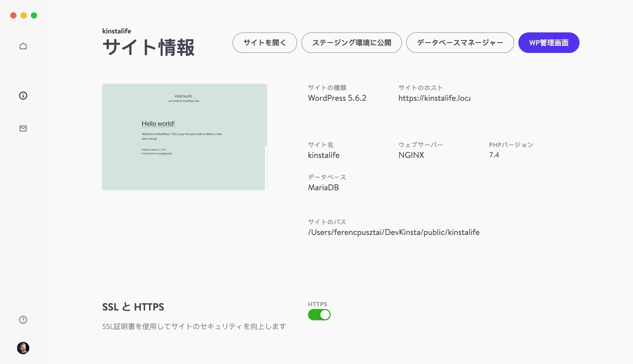Click the user profile avatar in sidebar
The width and height of the screenshot is (633, 364).
point(23,348)
